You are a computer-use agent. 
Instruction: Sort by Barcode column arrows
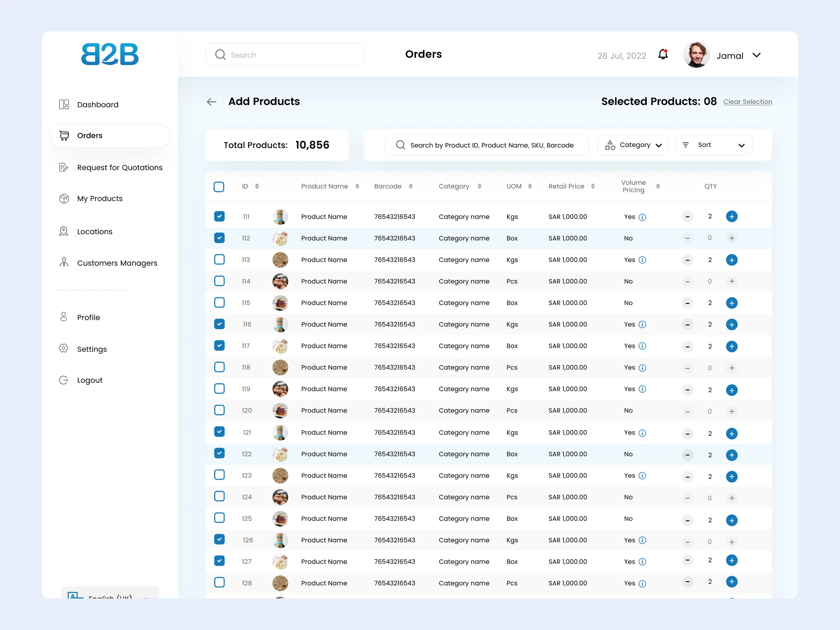coord(411,186)
